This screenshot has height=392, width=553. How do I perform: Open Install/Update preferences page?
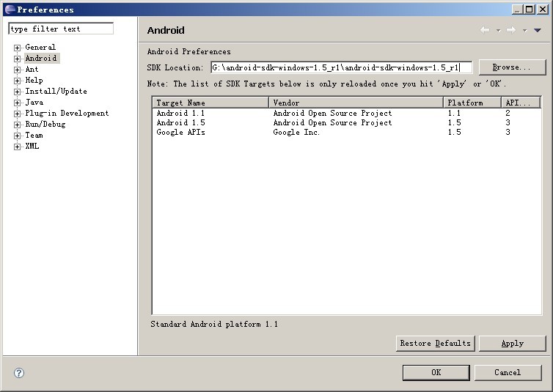coord(56,91)
